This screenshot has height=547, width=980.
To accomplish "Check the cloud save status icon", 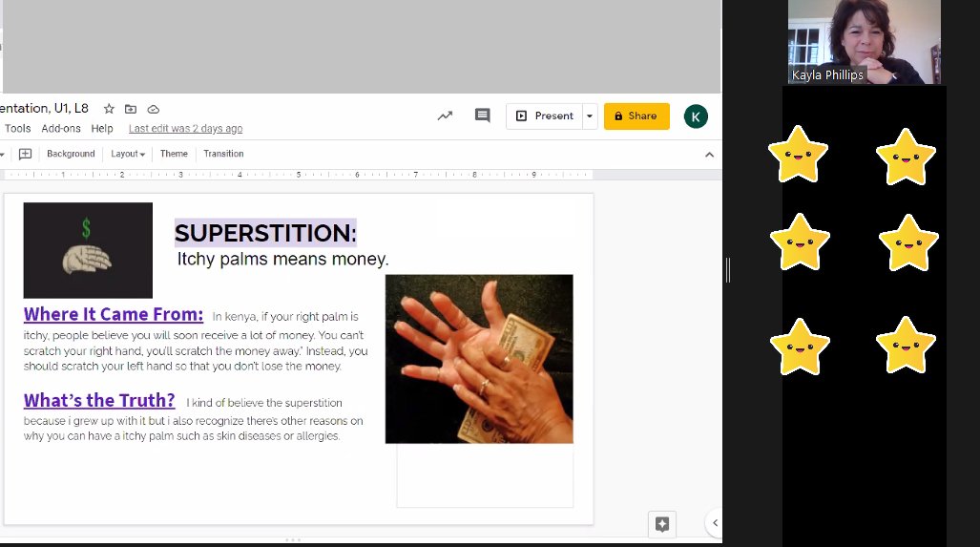I will pyautogui.click(x=153, y=110).
